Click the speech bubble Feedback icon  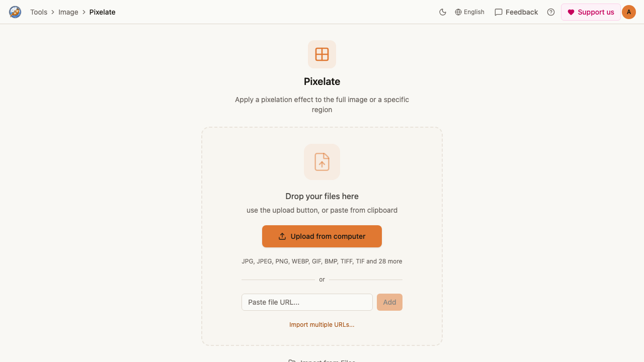click(x=499, y=12)
